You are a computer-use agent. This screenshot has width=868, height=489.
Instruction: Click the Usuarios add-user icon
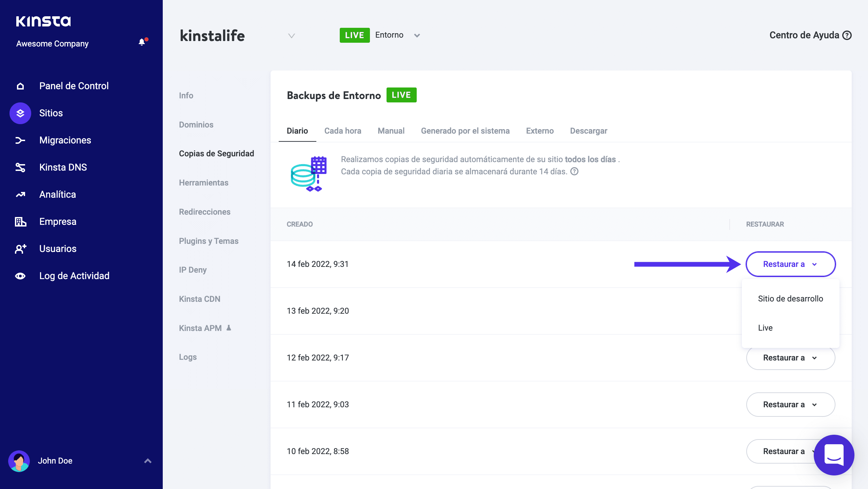[x=20, y=249]
